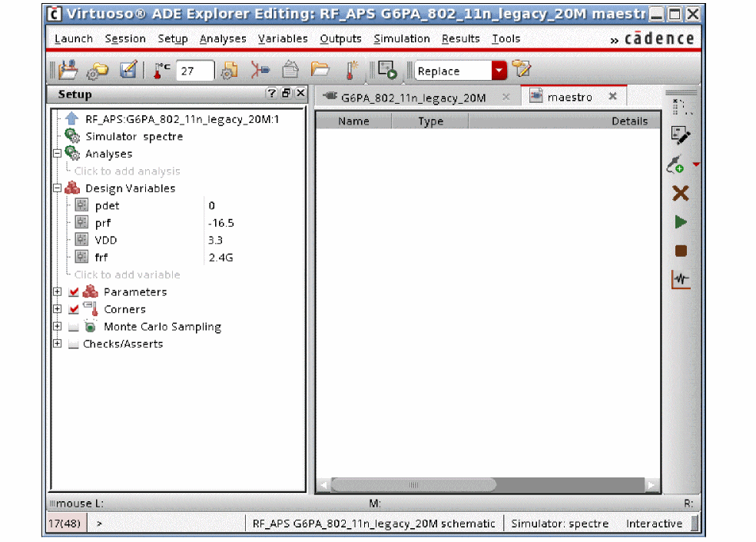Expand the Checks/Asserts tree node

58,344
